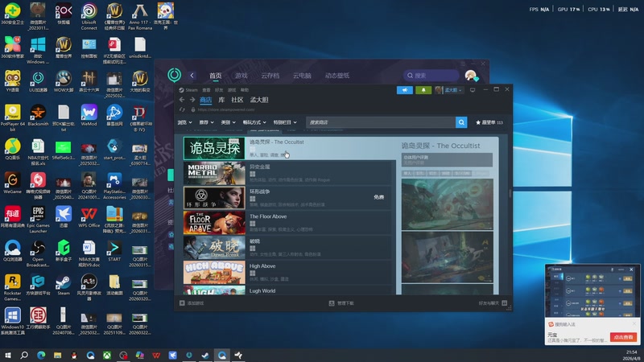Click the blue search magnifier button in Steam store

coord(461,122)
